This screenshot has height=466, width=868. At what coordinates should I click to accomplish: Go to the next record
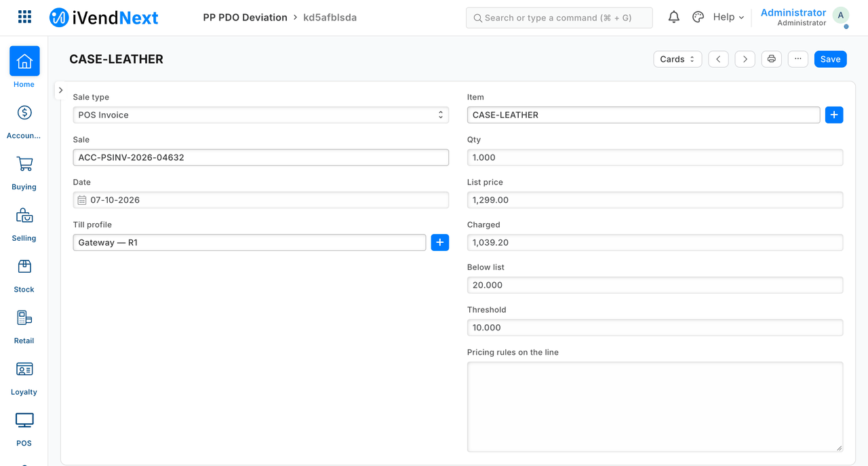click(x=745, y=59)
